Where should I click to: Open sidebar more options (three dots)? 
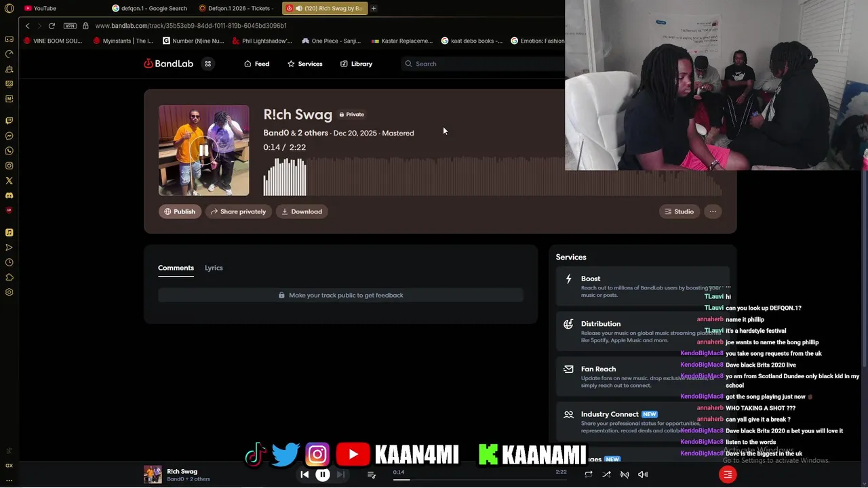pos(9,481)
